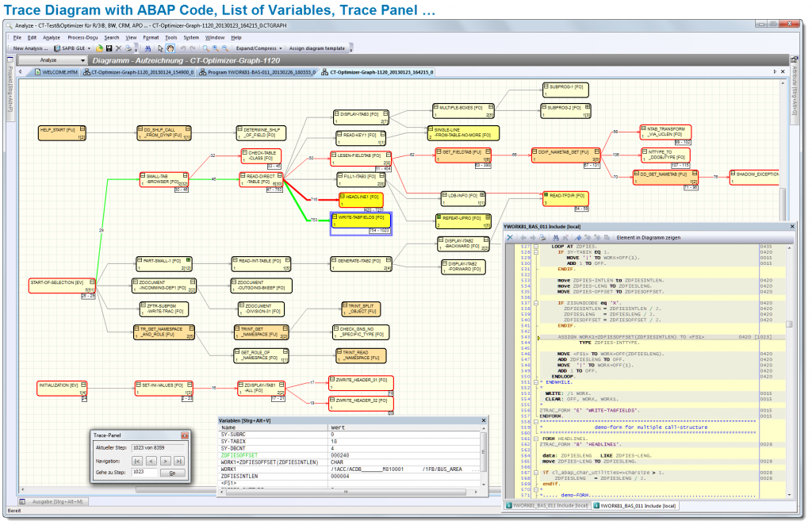Screen dimensions: 812x525
Task: Click the Save icon in the toolbar
Action: (x=109, y=48)
